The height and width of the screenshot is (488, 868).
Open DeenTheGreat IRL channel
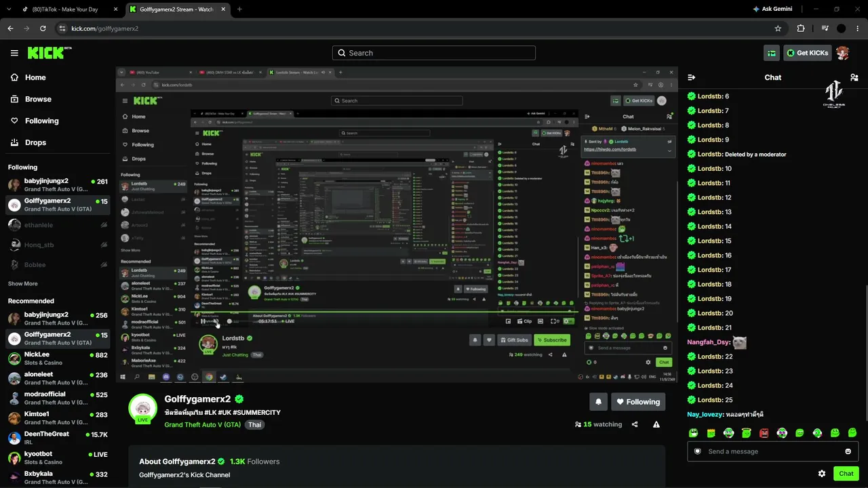58,438
